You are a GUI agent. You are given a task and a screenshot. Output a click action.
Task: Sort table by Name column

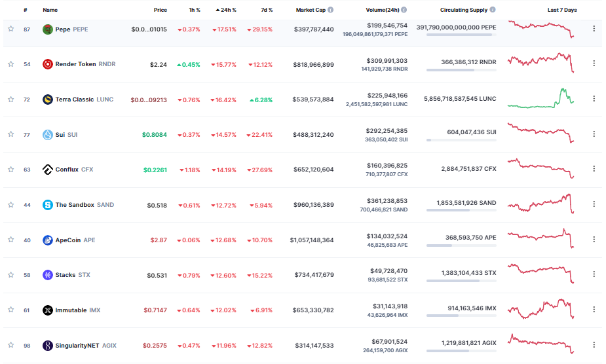(x=50, y=10)
